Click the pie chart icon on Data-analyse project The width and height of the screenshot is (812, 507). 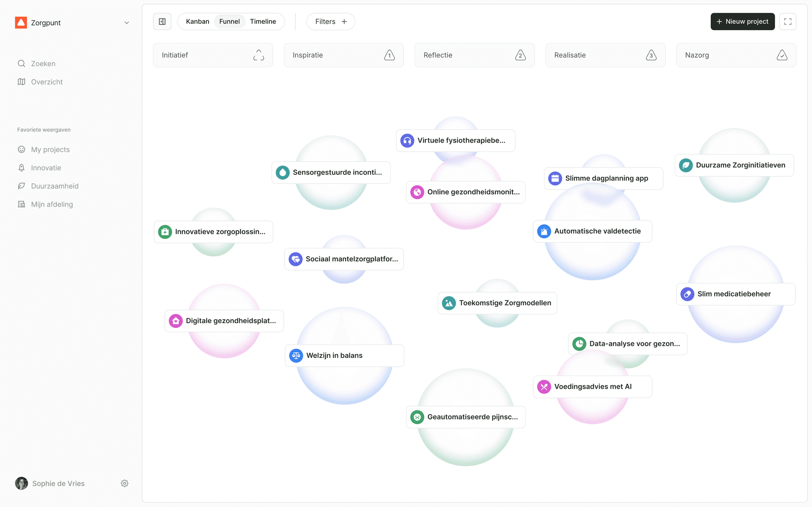tap(579, 344)
